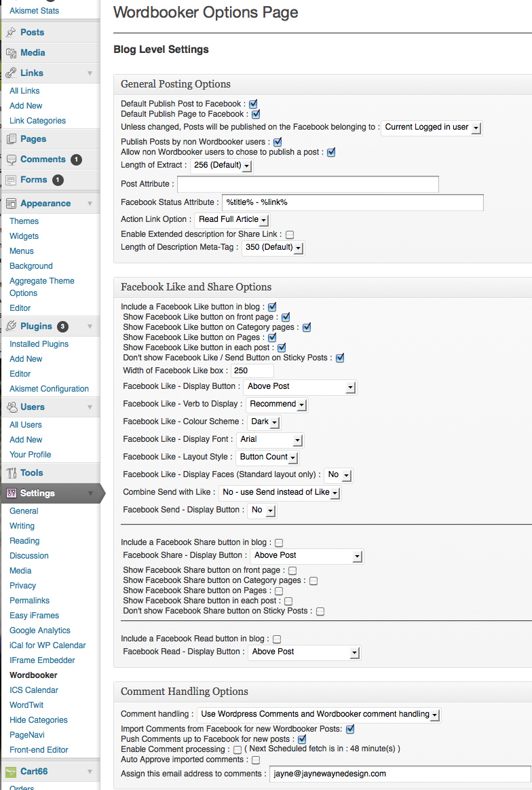The width and height of the screenshot is (532, 790).
Task: Click the Plugins plug icon
Action: tap(11, 326)
